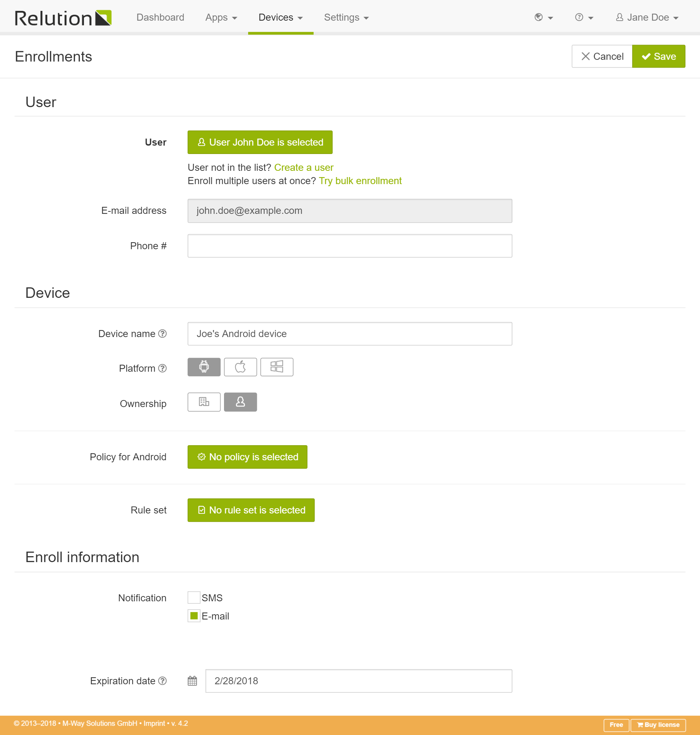Open the help icon next to Device name
The width and height of the screenshot is (700, 735).
[x=162, y=334]
